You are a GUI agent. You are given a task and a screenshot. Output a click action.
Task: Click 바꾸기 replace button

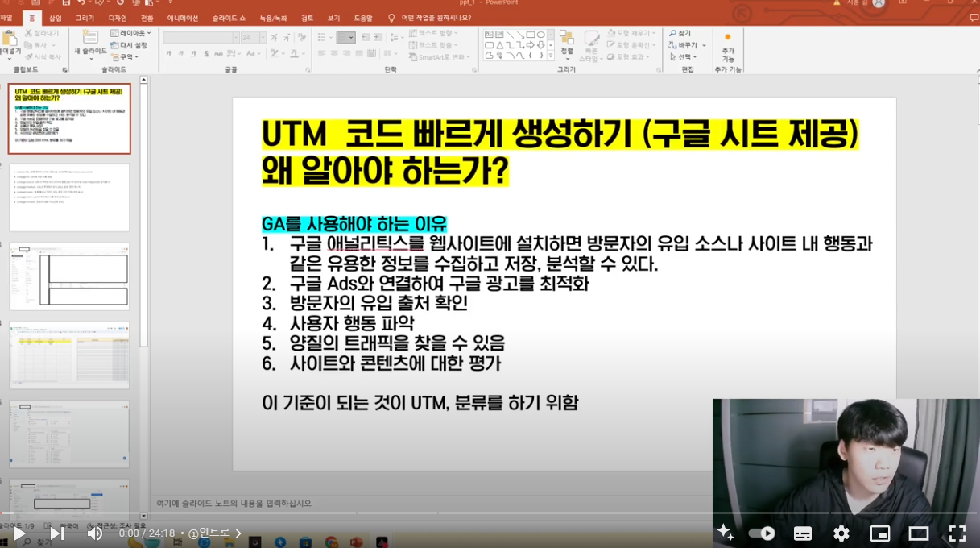tap(686, 45)
